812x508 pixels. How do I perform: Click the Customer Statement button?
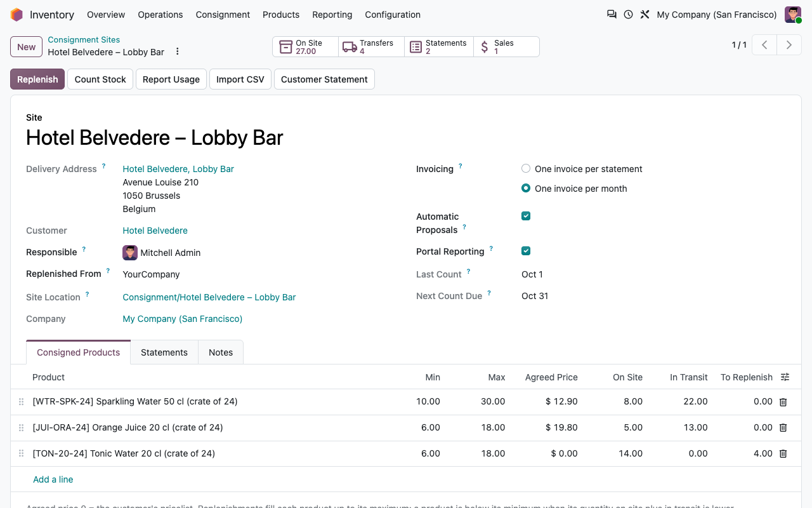pyautogui.click(x=324, y=79)
